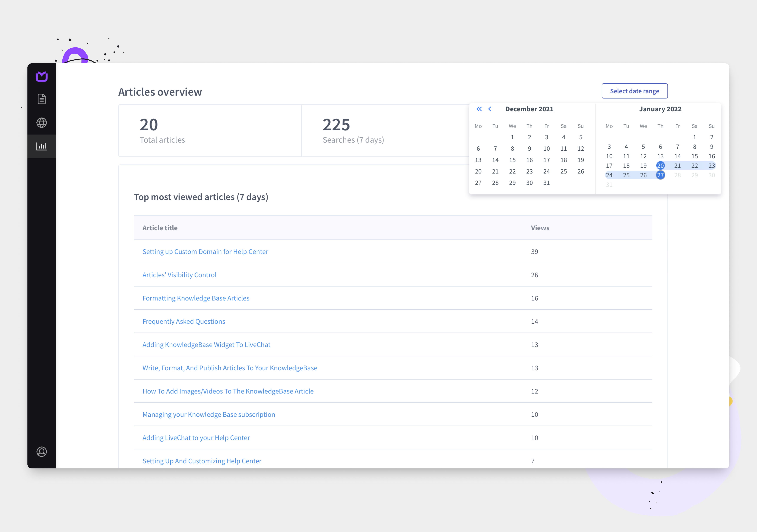Open the Setting up Custom Domain article
This screenshot has width=757, height=532.
[205, 251]
